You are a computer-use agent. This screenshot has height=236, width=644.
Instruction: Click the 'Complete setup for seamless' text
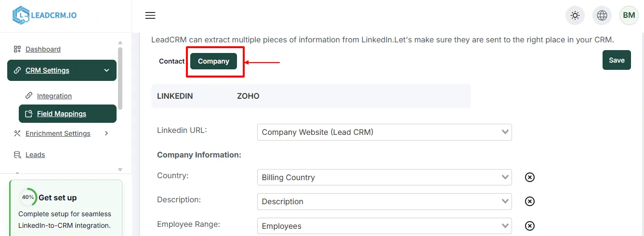coord(65,214)
